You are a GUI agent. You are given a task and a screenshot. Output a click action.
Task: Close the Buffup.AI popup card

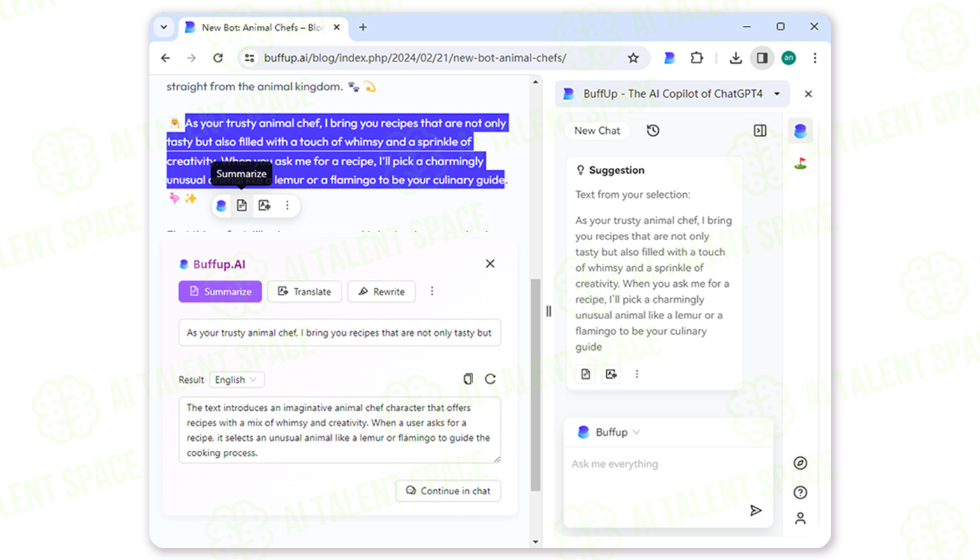pos(490,264)
